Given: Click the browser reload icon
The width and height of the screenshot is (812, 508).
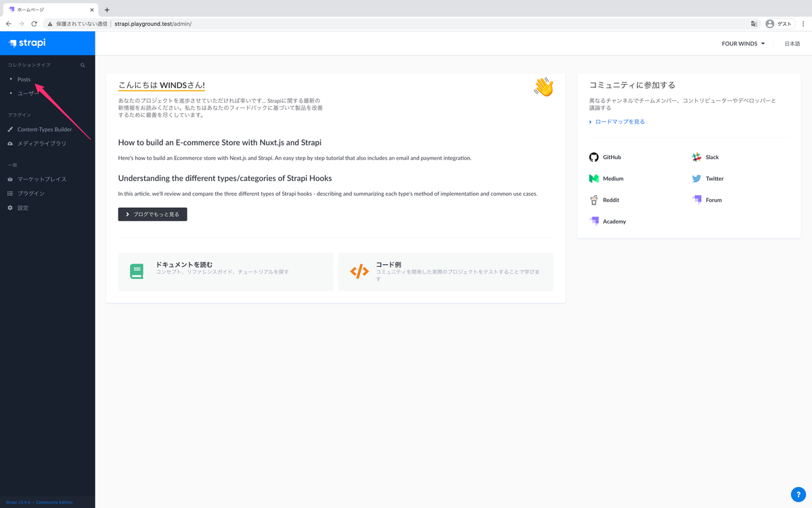Looking at the screenshot, I should pos(34,24).
